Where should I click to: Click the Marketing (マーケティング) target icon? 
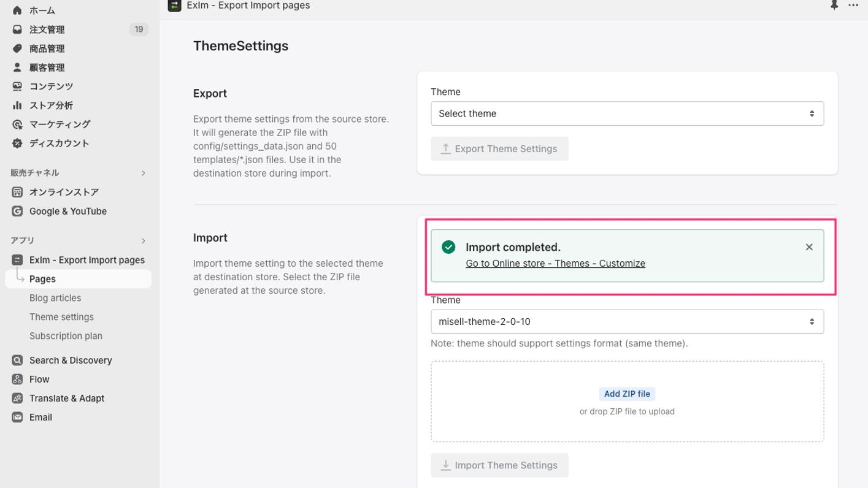click(17, 124)
